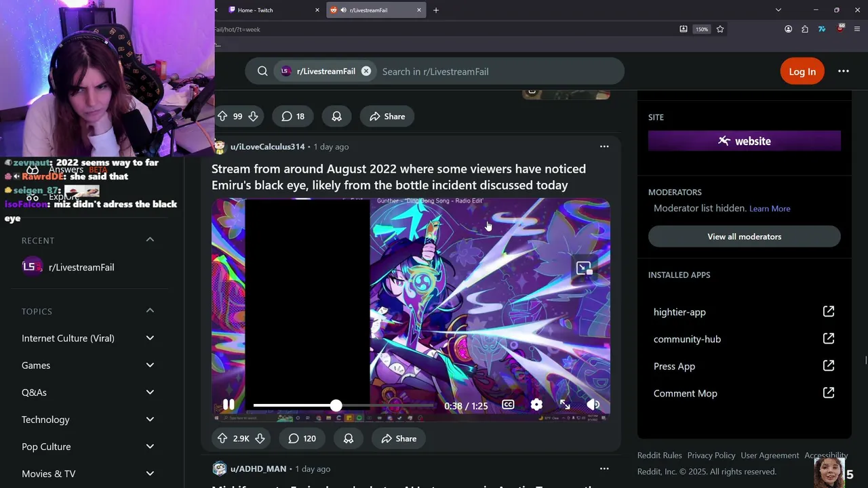
Task: Downvote the post with 99 votes
Action: coord(253,117)
